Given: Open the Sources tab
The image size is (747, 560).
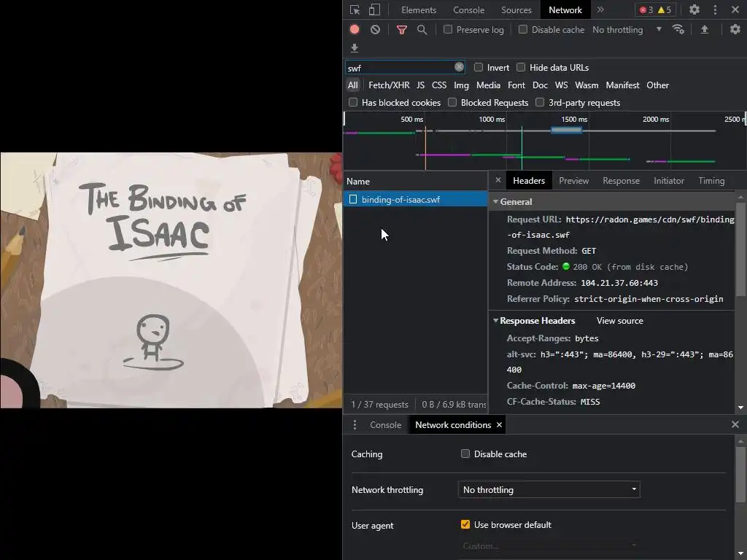Looking at the screenshot, I should (x=516, y=10).
